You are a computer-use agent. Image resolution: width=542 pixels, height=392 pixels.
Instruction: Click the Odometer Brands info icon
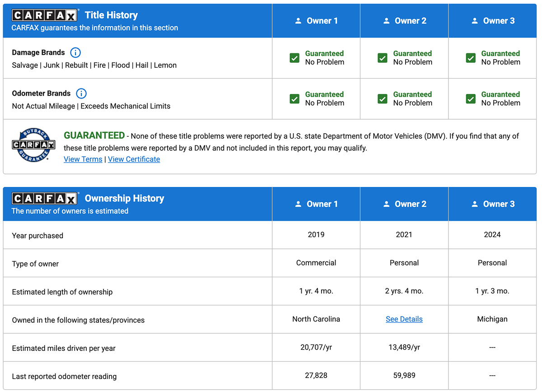pyautogui.click(x=81, y=93)
